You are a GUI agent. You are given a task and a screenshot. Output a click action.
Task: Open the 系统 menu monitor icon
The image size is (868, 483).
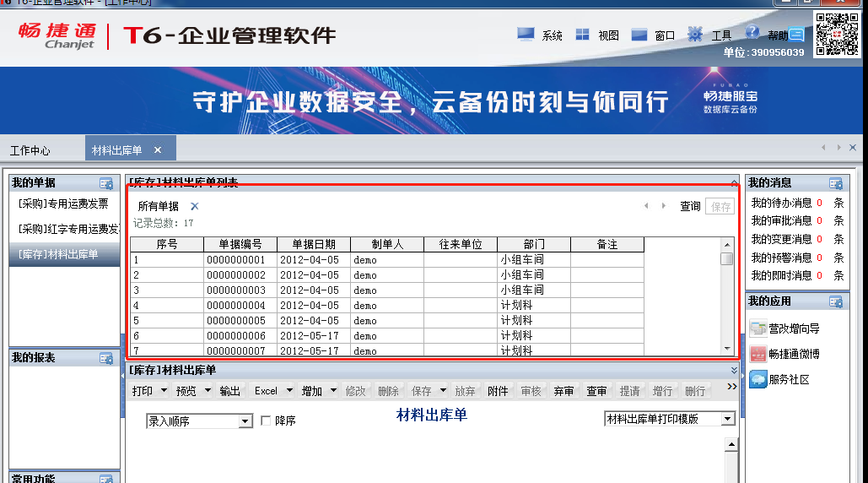[x=526, y=35]
